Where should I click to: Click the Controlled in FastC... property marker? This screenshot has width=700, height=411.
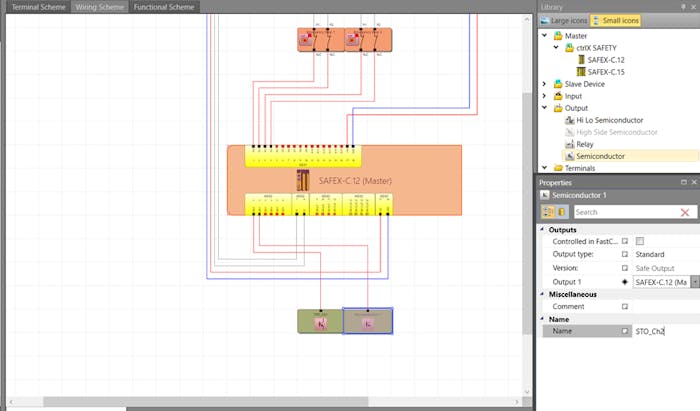point(625,241)
